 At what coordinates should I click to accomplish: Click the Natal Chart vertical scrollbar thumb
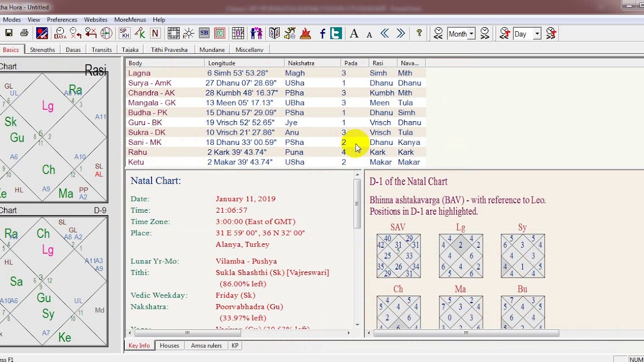357,204
